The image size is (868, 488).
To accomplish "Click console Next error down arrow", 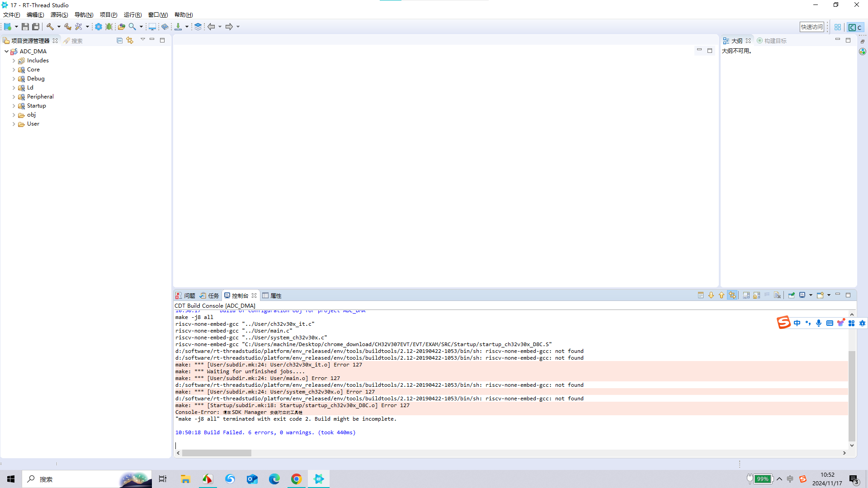I will point(711,295).
